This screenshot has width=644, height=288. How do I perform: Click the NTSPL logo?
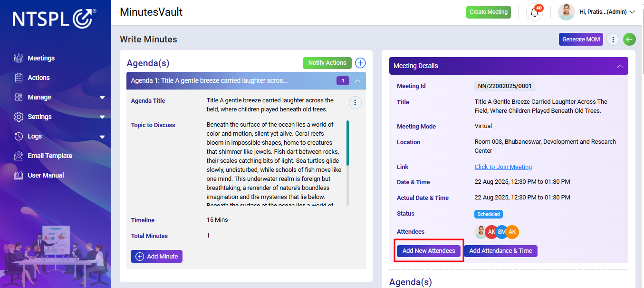(x=54, y=19)
